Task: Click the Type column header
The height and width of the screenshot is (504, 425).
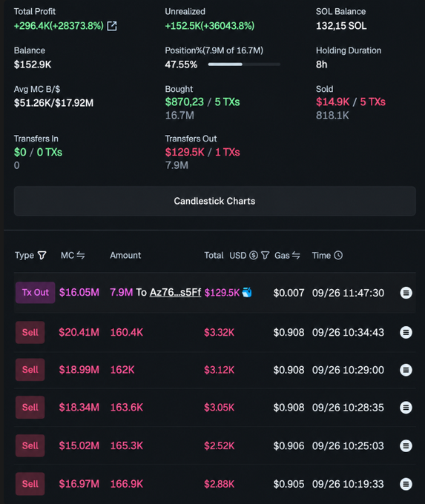Action: coord(24,256)
